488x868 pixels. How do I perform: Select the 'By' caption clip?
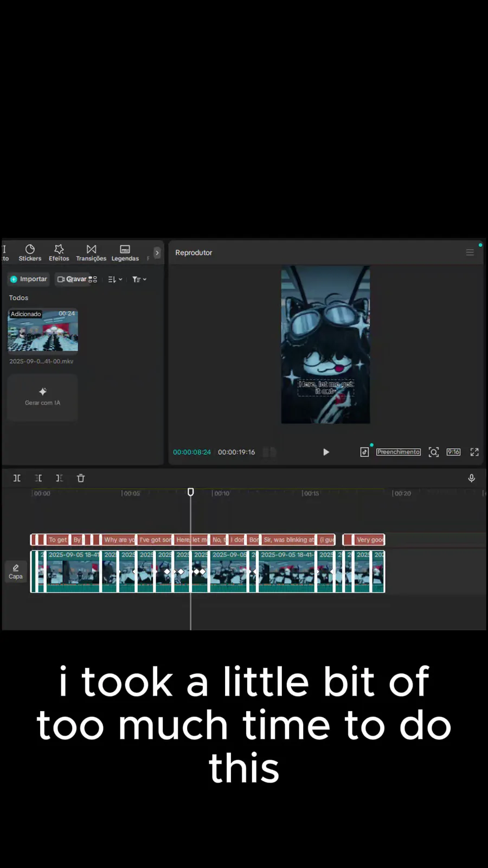pyautogui.click(x=77, y=540)
